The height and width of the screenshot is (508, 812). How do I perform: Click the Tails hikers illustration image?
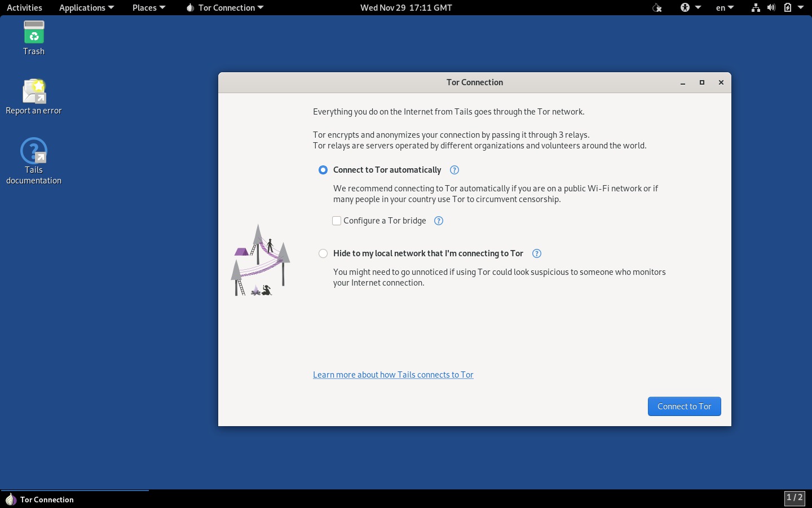pos(261,260)
